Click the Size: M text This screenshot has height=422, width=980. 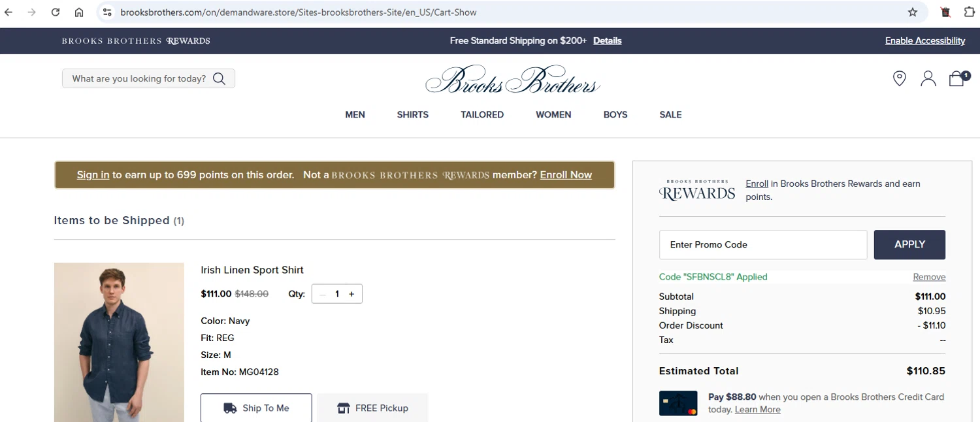pos(216,355)
